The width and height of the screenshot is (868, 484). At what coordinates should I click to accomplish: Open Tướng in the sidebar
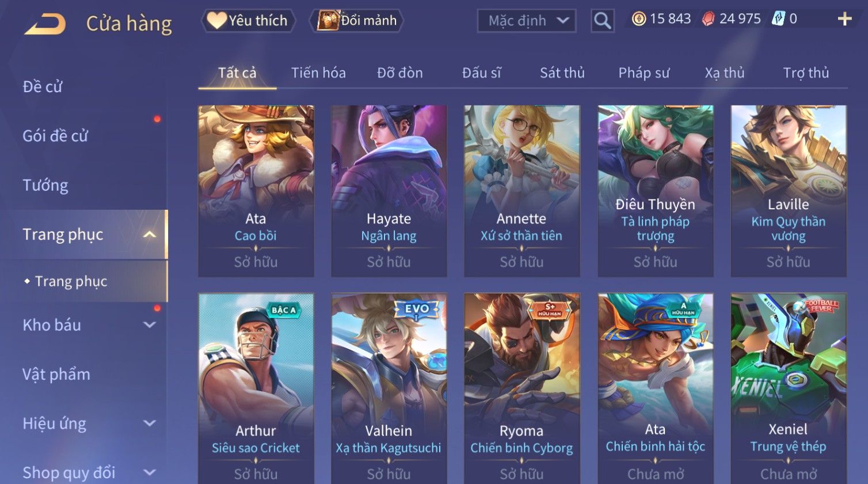click(x=45, y=185)
